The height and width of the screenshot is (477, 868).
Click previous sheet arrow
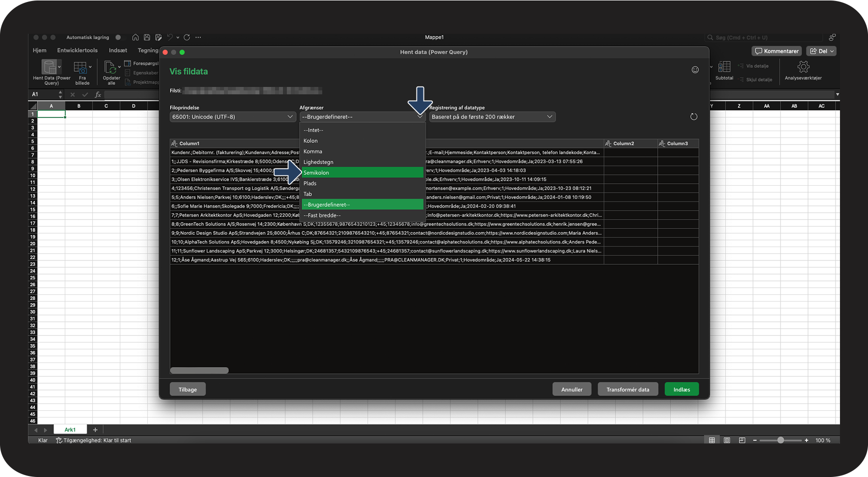coord(36,430)
